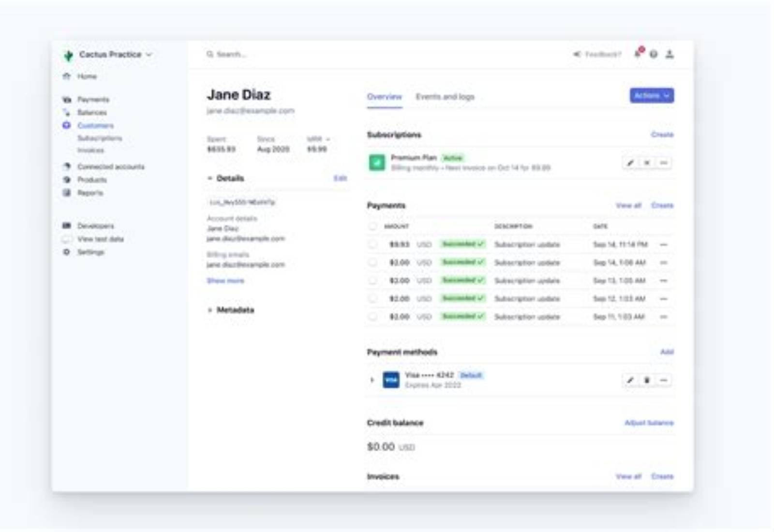Open Invoices in the sidebar
Screen dimensions: 774x532
coord(91,150)
